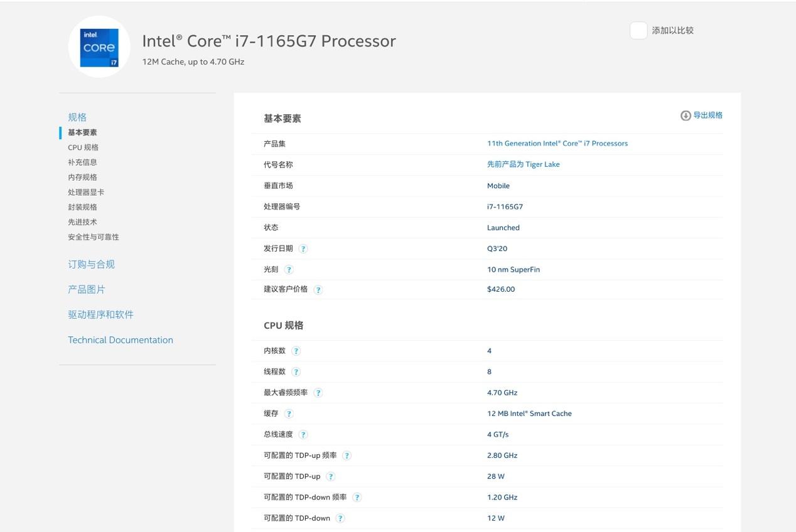This screenshot has height=532, width=796.
Task: Jump to 内存规格 in sidebar
Action: (82, 178)
